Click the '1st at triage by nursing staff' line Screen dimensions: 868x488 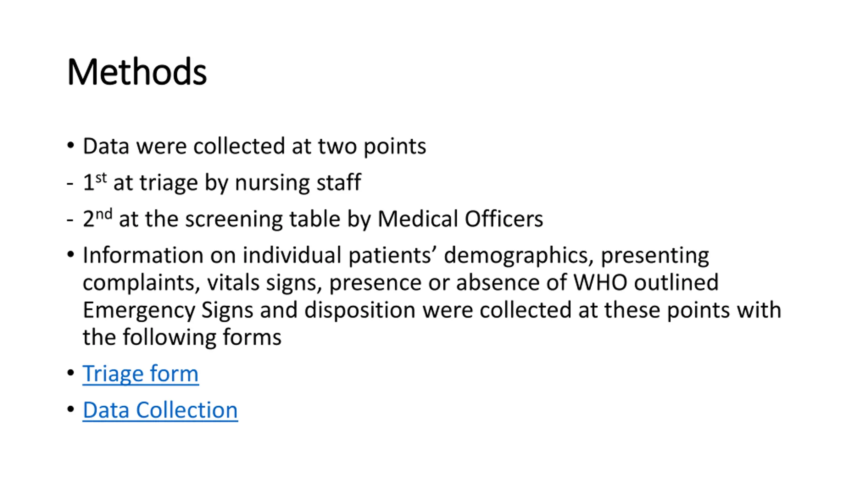(222, 183)
